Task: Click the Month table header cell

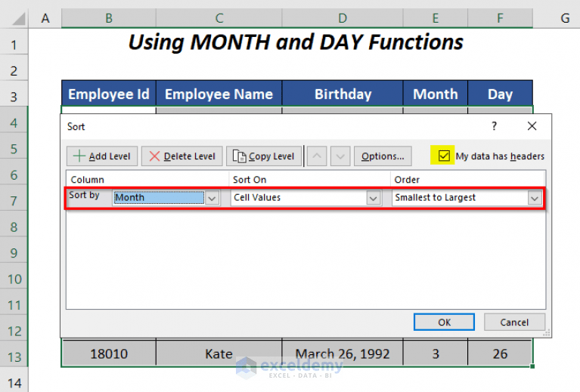Action: 436,94
